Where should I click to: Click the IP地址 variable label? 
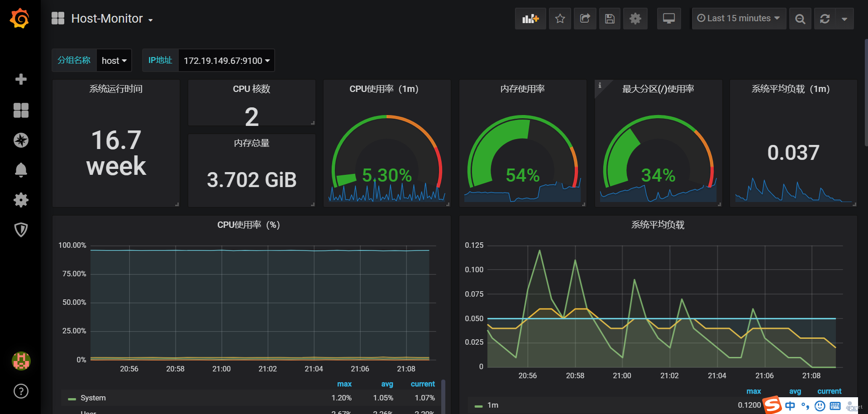pyautogui.click(x=160, y=60)
